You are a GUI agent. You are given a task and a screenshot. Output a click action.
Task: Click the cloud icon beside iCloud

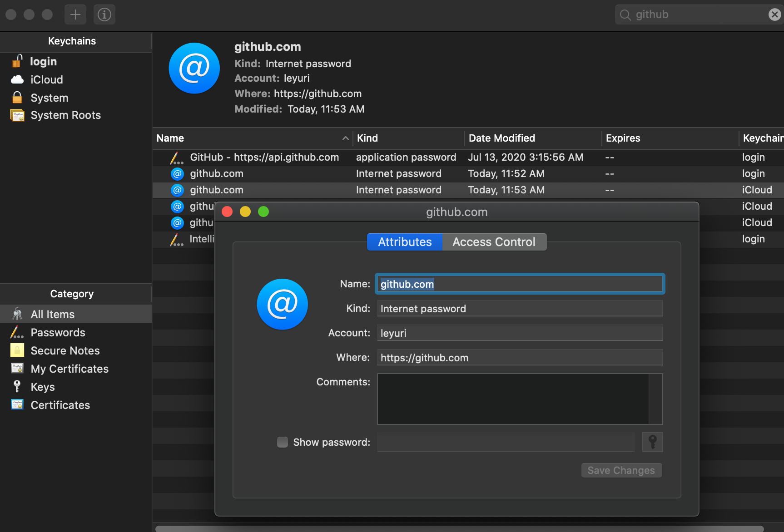click(17, 79)
